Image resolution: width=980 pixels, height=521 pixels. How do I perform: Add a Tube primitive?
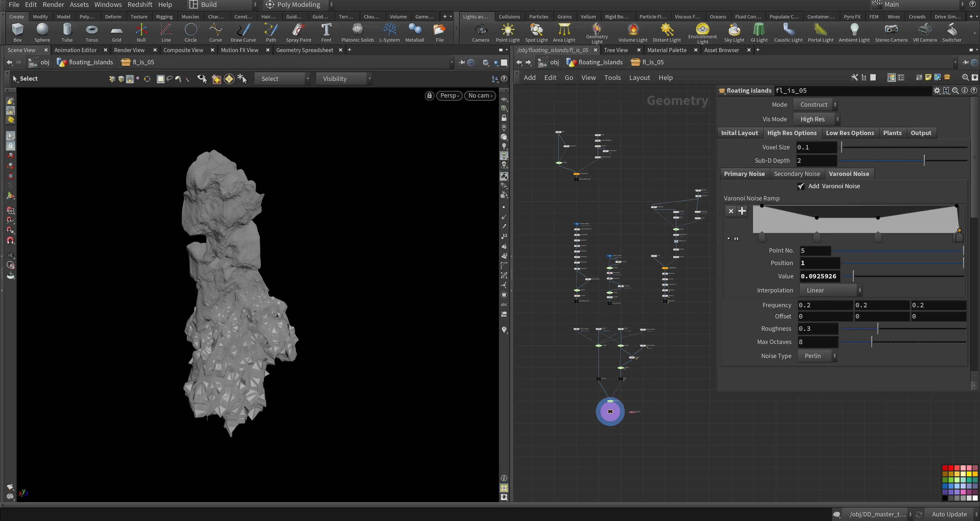point(67,32)
